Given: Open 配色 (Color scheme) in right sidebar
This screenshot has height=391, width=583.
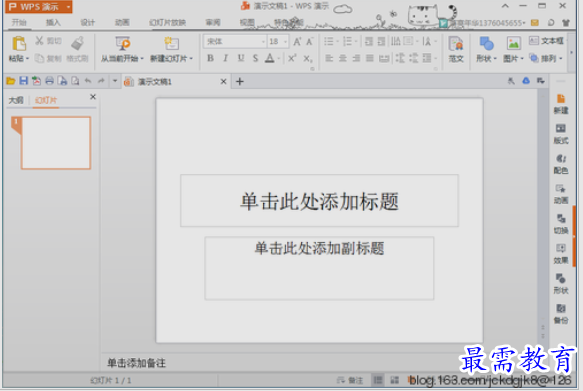Looking at the screenshot, I should (x=561, y=164).
